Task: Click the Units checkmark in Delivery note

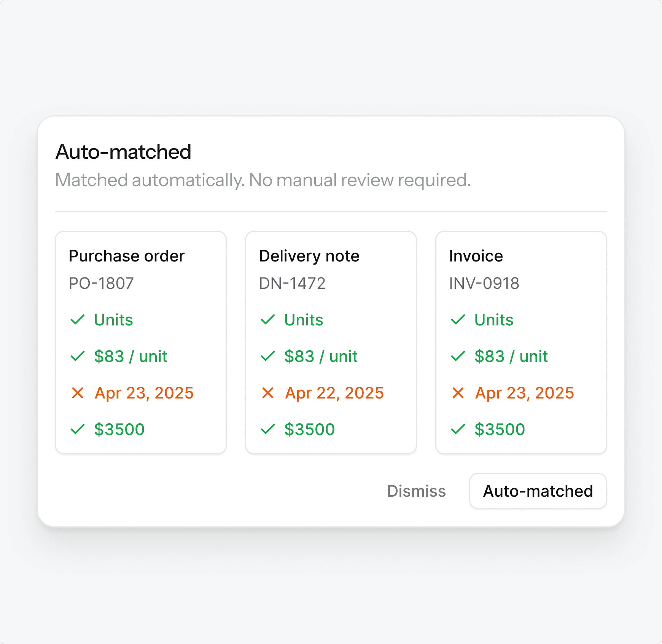Action: pos(268,320)
